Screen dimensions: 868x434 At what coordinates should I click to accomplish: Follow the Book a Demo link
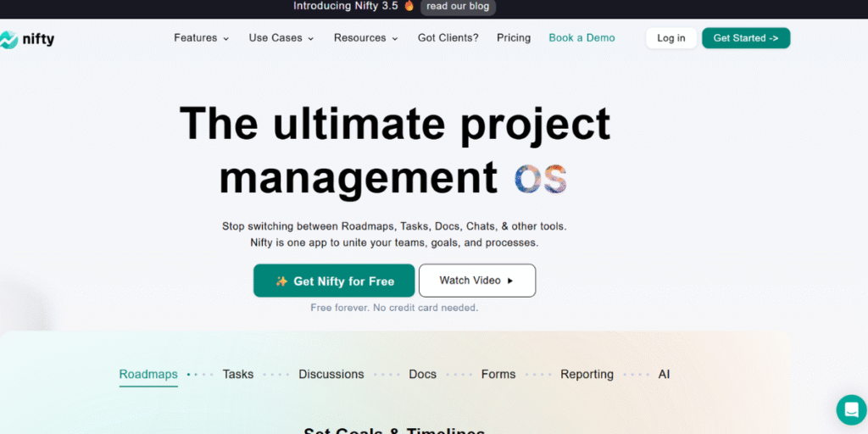(581, 38)
